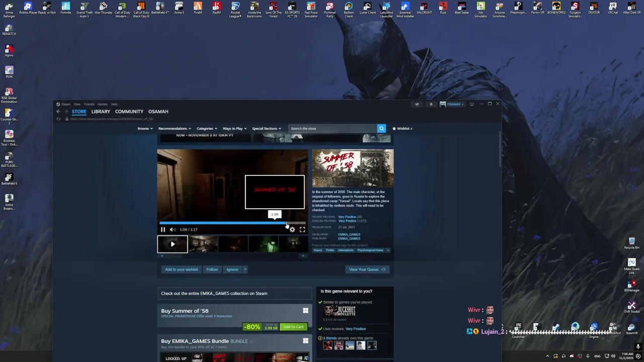Open the Discord tray icon
644x362 pixels.
tap(572, 356)
